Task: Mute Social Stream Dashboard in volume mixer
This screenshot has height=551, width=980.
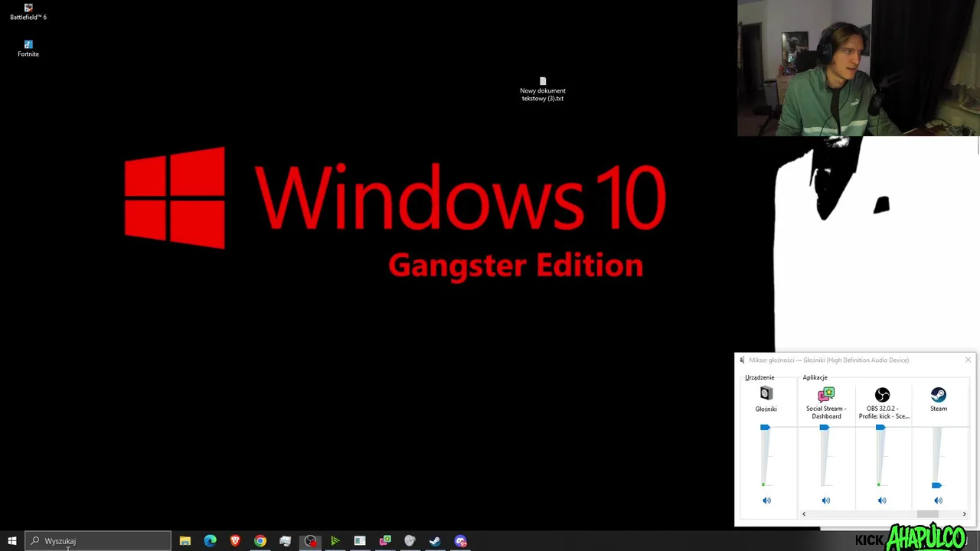Action: 826,500
